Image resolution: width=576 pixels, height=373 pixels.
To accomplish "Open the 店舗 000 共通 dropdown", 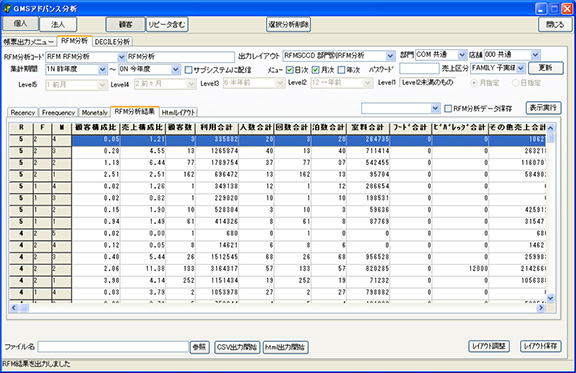I will click(535, 55).
